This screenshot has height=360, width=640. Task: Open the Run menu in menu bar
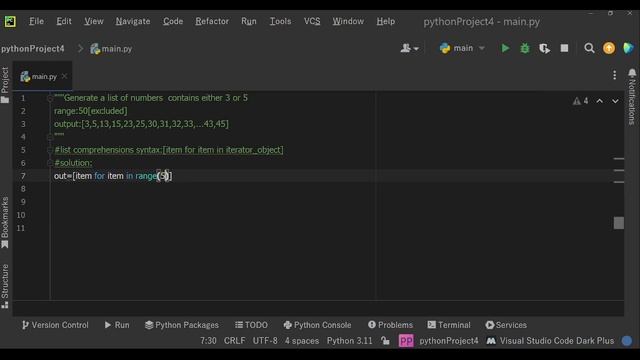point(249,21)
